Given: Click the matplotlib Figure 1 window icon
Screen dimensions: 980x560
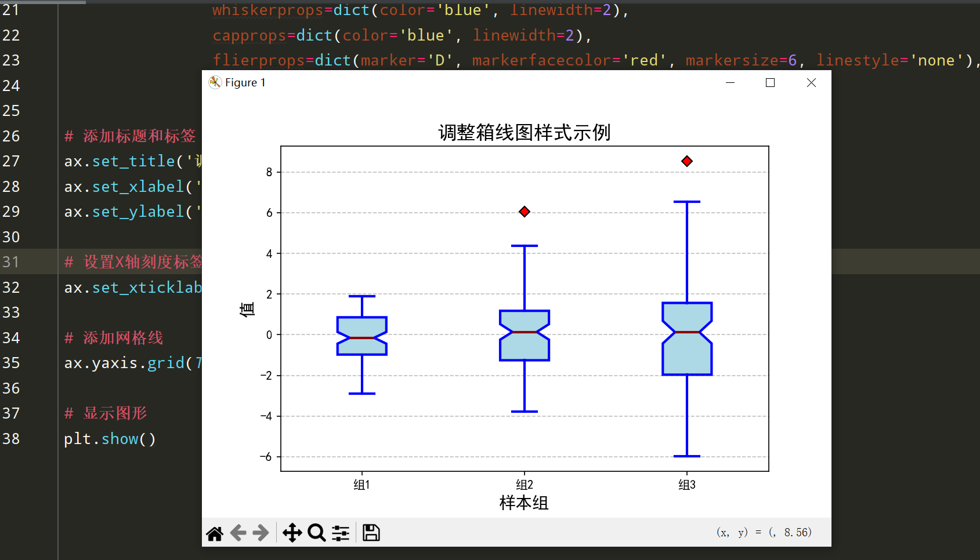Looking at the screenshot, I should tap(215, 82).
